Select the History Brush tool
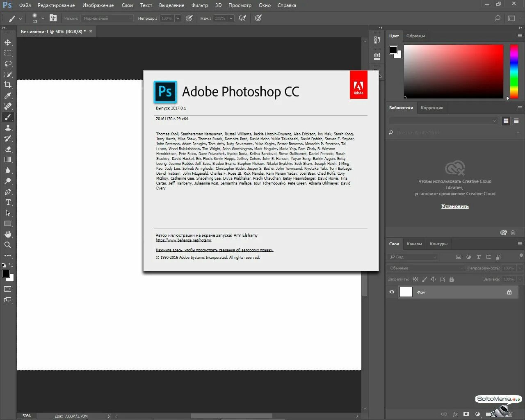The height and width of the screenshot is (420, 525). (x=8, y=138)
